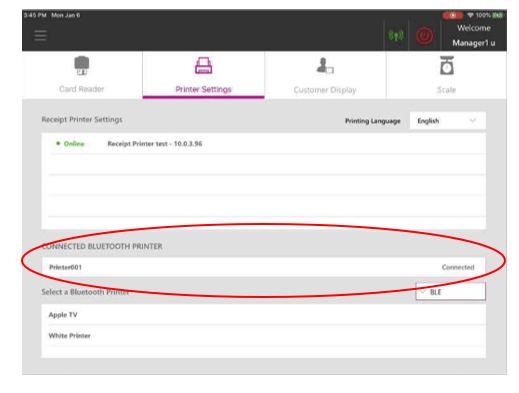Open the Printing Language English dropdown
This screenshot has width=519, height=393.
pos(447,121)
